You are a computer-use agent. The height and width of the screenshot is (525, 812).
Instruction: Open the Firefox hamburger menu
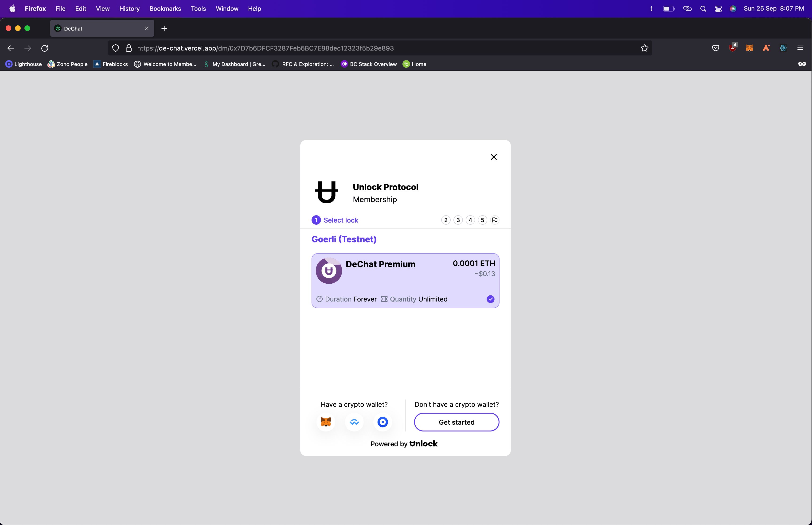point(800,48)
